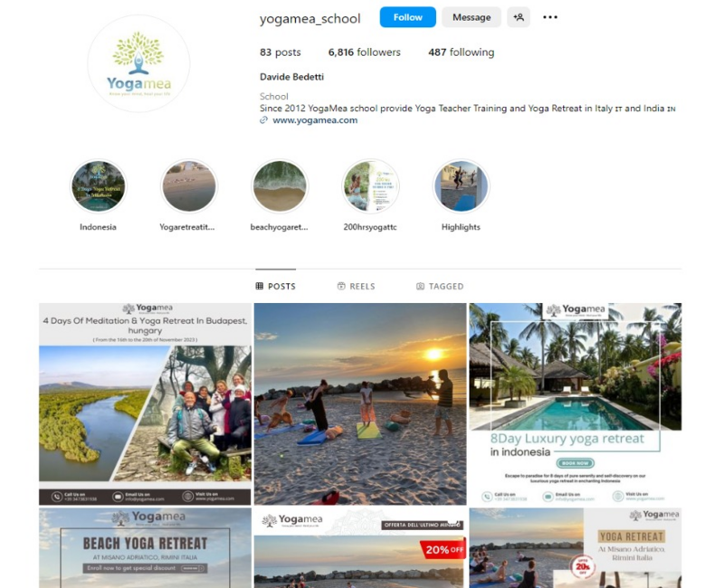This screenshot has height=588, width=724.
Task: Click the Message button
Action: coord(472,17)
